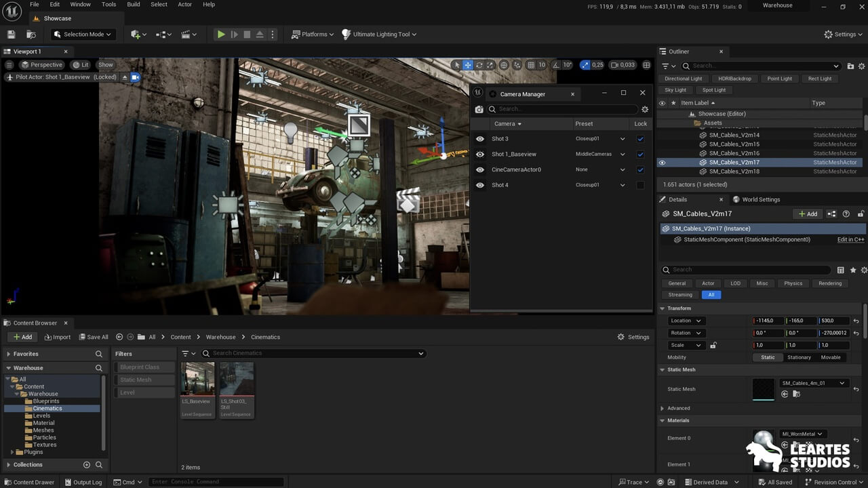
Task: Open the Tools menu
Action: click(108, 5)
